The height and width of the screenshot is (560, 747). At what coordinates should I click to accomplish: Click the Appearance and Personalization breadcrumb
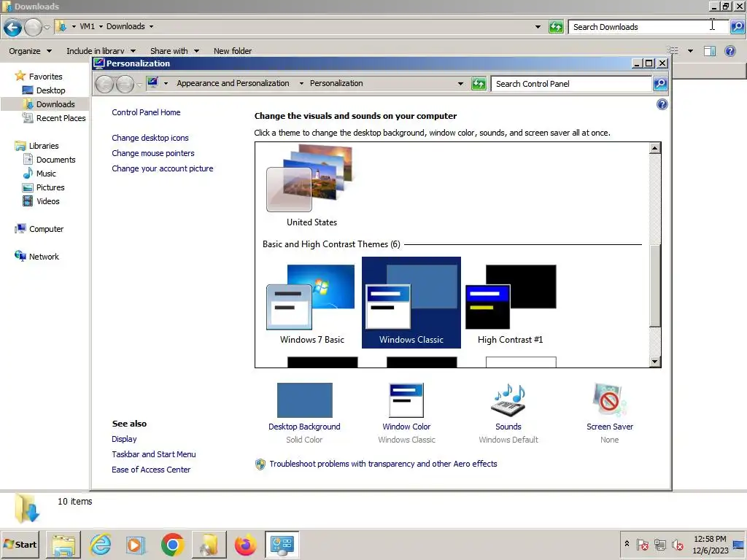tap(233, 83)
